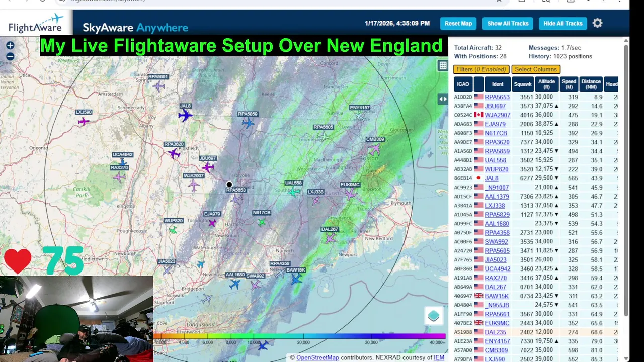Image resolution: width=644 pixels, height=362 pixels.
Task: Click the webcam overlay thumbnail
Action: tap(76, 319)
